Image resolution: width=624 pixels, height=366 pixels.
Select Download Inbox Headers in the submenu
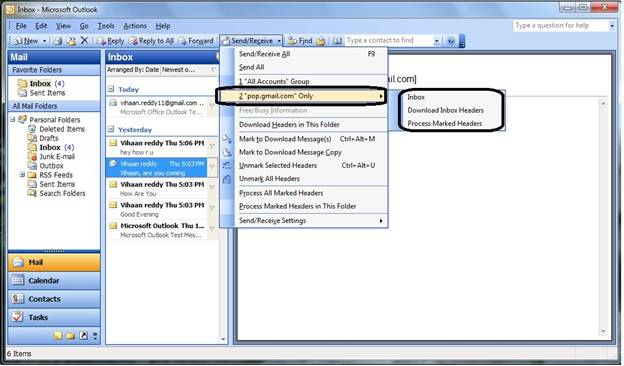(x=445, y=110)
